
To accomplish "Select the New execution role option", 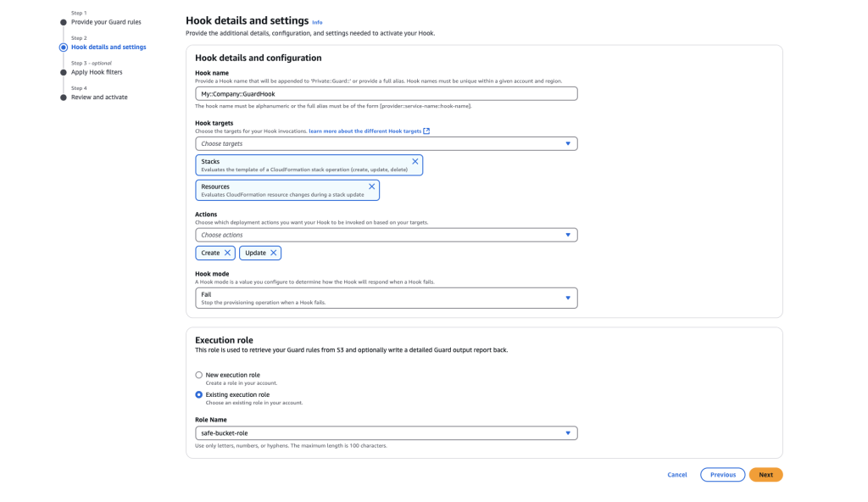I will 198,374.
